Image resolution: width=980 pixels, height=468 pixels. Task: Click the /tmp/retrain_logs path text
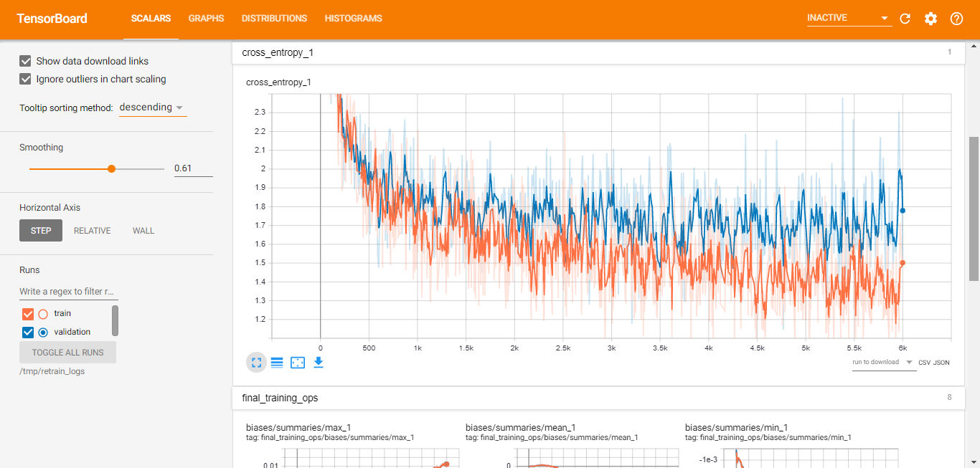[52, 371]
